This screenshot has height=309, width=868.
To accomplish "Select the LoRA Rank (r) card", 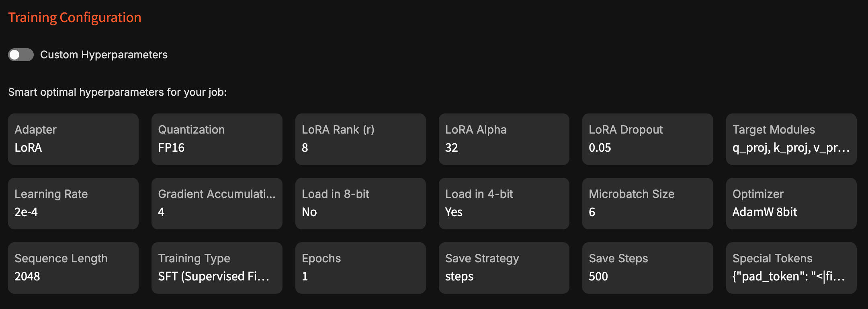I will pyautogui.click(x=360, y=139).
